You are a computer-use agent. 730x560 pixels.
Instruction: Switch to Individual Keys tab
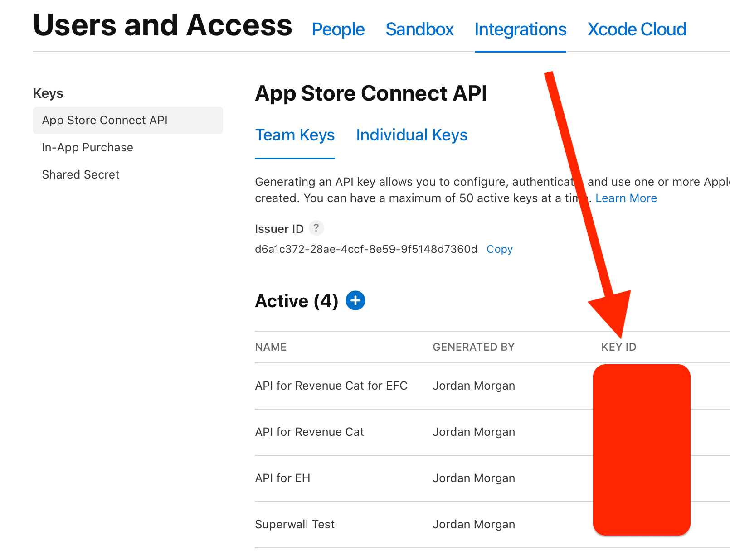[x=412, y=135]
